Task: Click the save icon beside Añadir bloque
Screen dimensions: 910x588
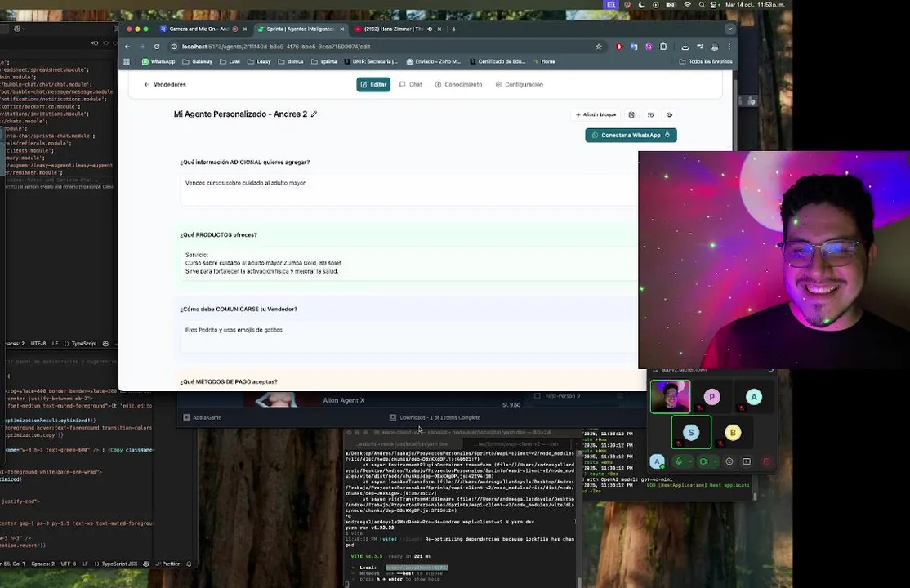Action: 631,115
